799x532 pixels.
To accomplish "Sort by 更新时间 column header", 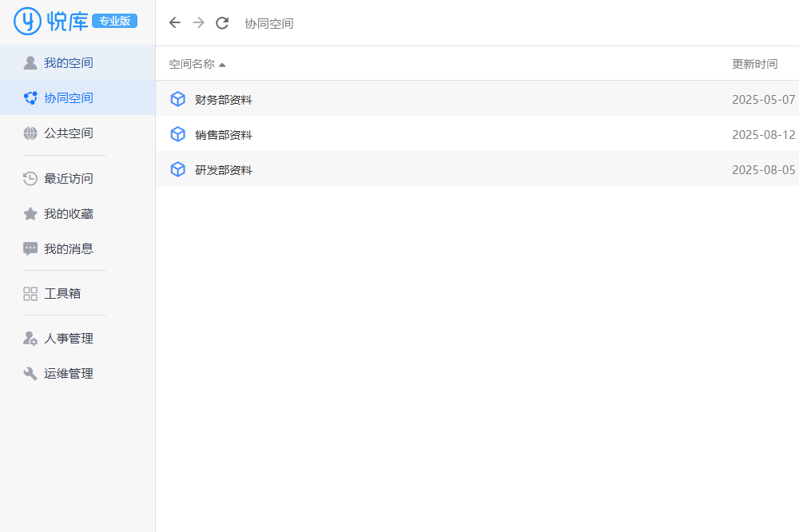I will pos(754,64).
